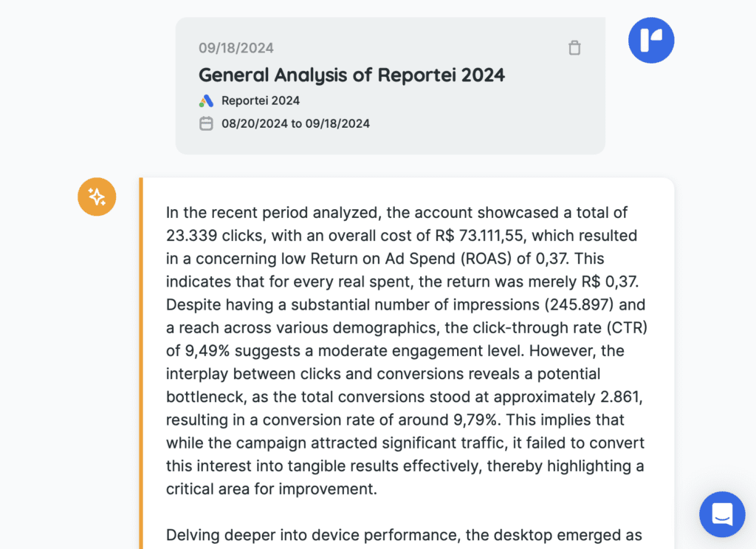Open the report date 09/18/2024
Screen dimensions: 756x549
coord(236,47)
